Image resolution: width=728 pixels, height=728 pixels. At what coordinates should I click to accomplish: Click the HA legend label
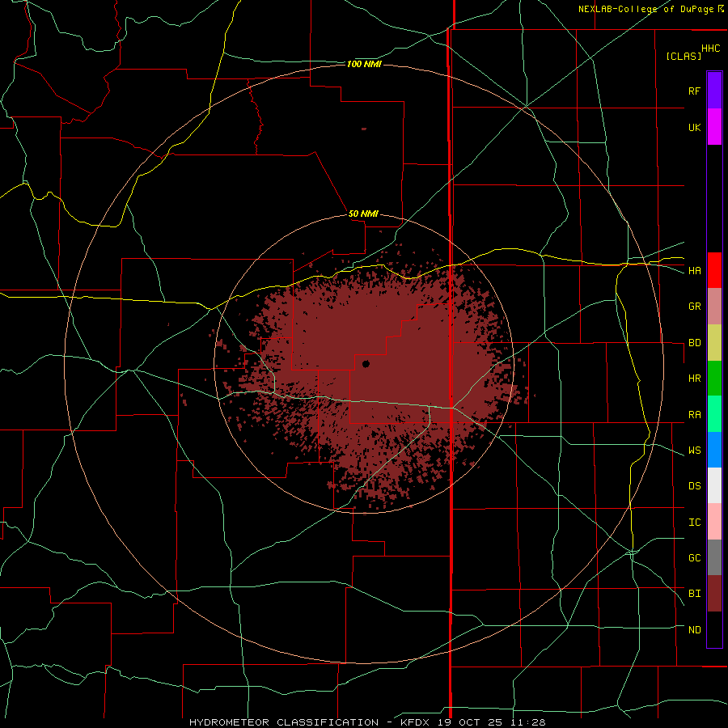[x=694, y=271]
